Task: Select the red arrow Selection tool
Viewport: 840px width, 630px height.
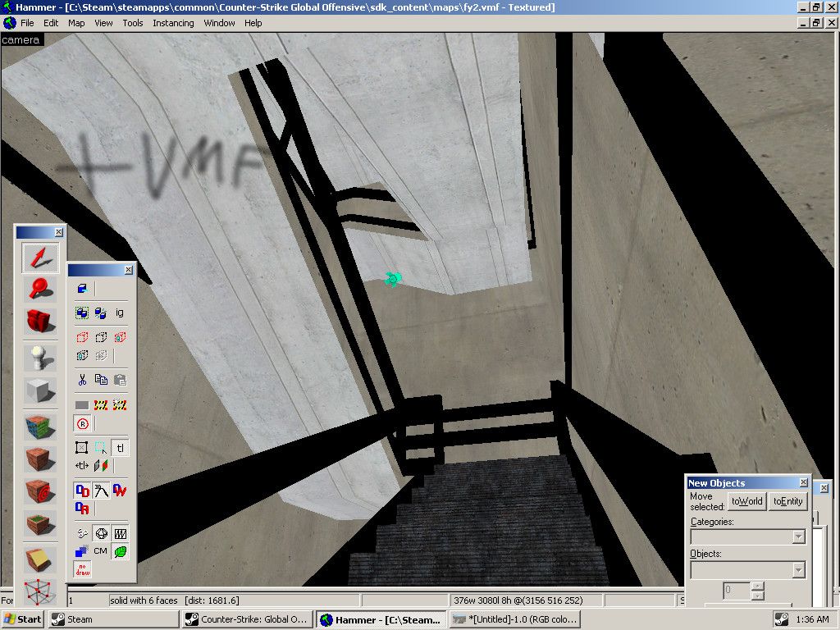Action: [x=39, y=258]
